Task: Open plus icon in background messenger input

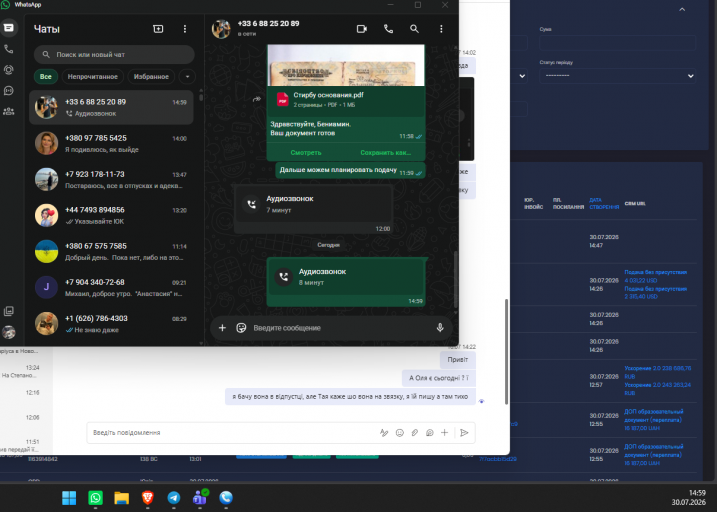Action: pyautogui.click(x=444, y=432)
